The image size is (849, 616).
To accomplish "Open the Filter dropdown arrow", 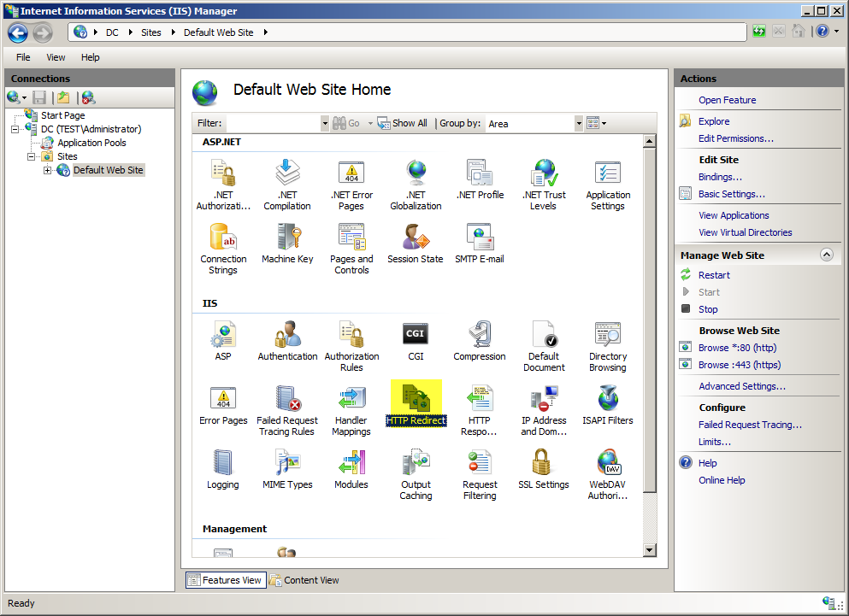I will click(325, 123).
